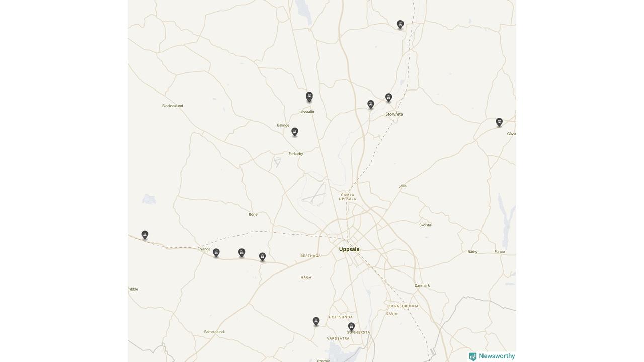
Task: Select the Storvreta place label
Action: pyautogui.click(x=394, y=114)
